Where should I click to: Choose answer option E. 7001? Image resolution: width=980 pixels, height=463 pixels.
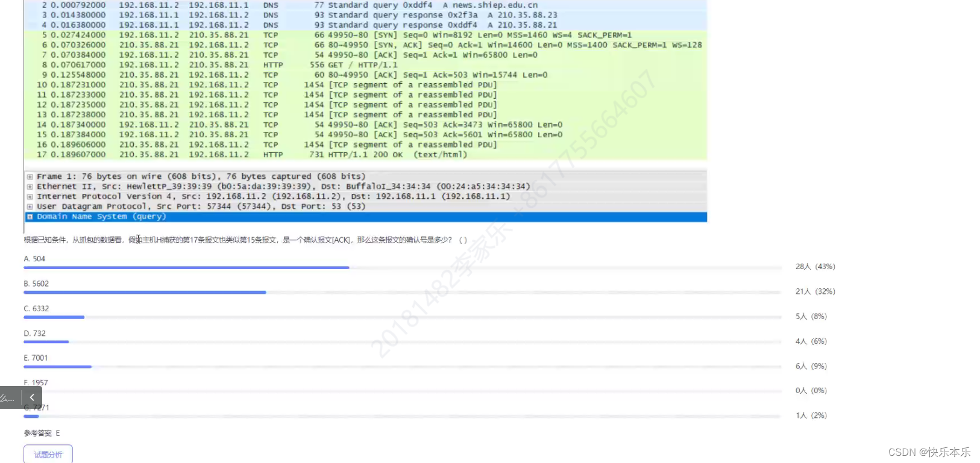point(36,358)
